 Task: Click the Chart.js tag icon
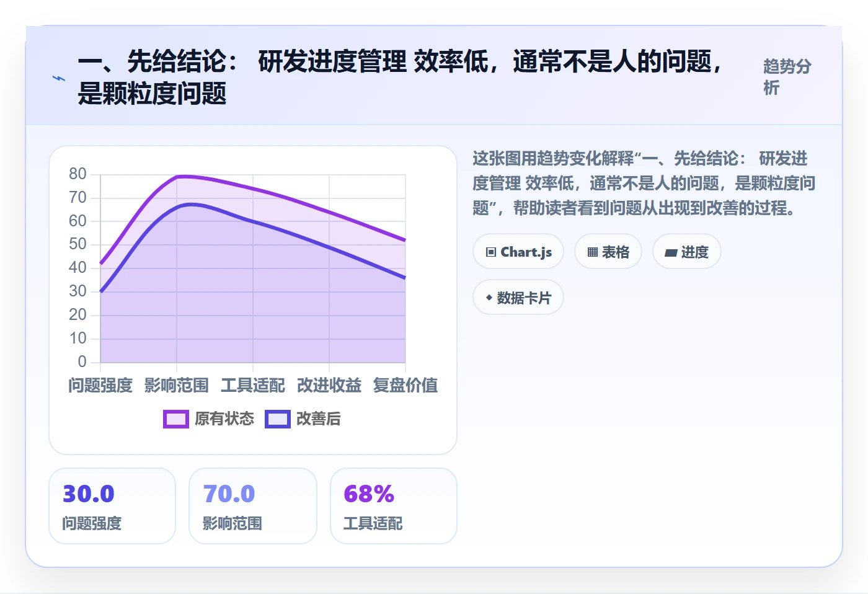click(491, 252)
